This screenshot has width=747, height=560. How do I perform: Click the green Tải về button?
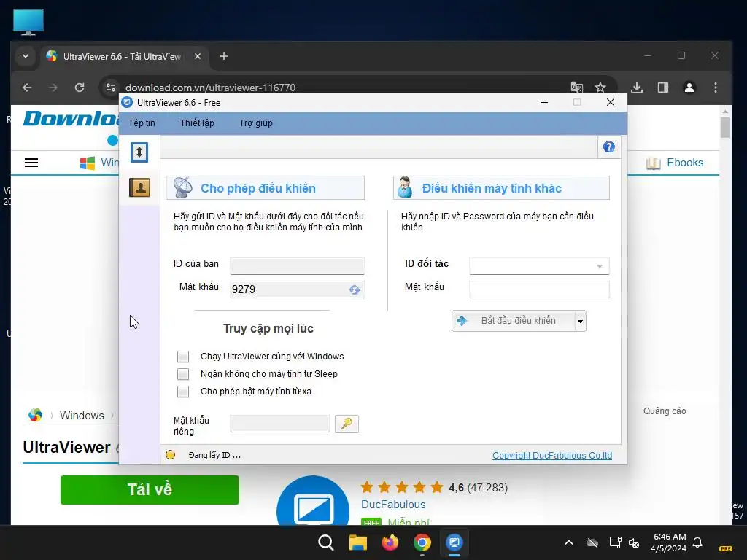coord(150,489)
